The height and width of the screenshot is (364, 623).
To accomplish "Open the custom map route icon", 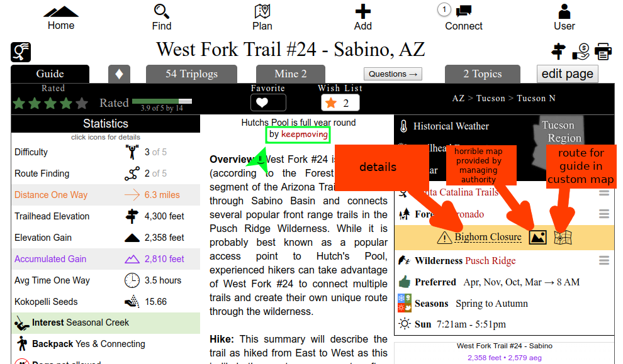I will (563, 237).
